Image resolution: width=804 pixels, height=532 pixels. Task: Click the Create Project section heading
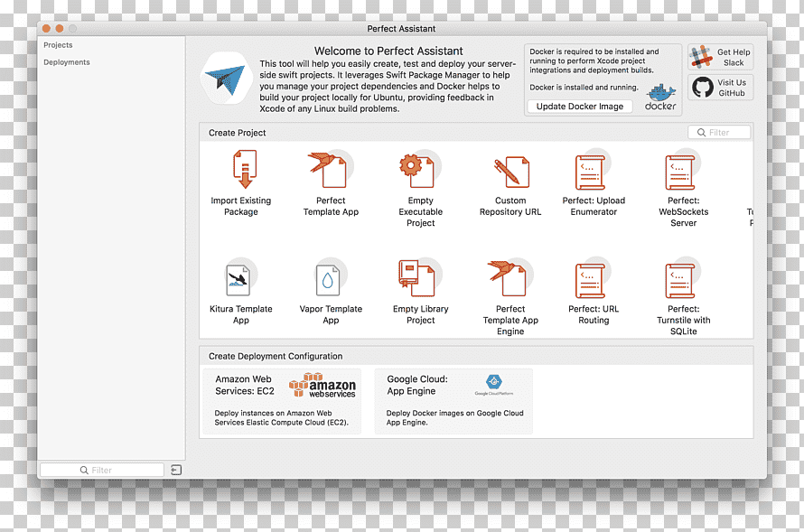[237, 133]
